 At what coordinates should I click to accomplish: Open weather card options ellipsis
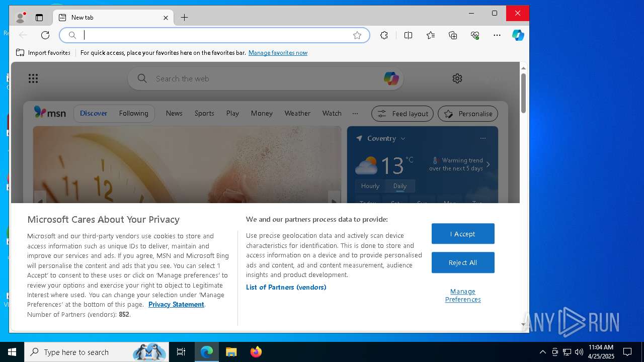coord(483,138)
